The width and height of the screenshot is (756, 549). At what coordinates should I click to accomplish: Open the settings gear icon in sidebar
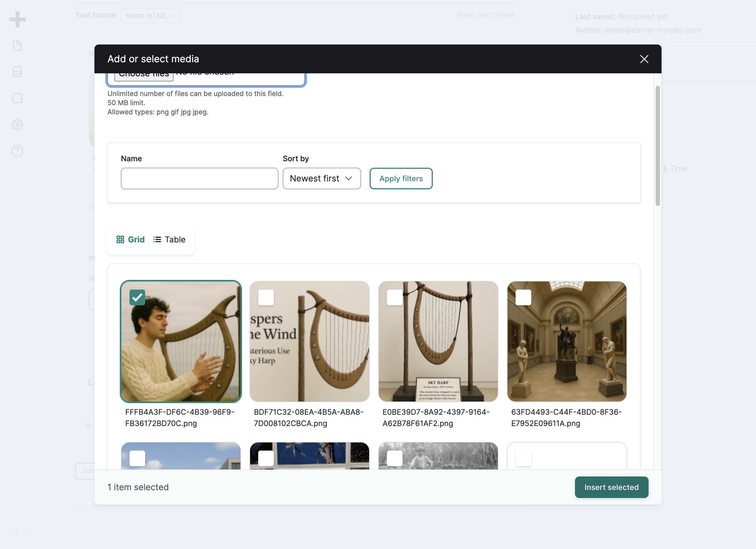point(17,125)
